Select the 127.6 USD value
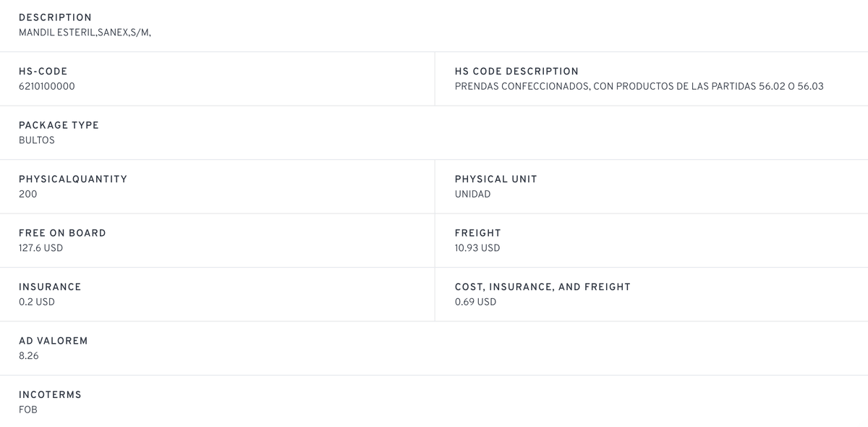The height and width of the screenshot is (427, 868). point(41,248)
